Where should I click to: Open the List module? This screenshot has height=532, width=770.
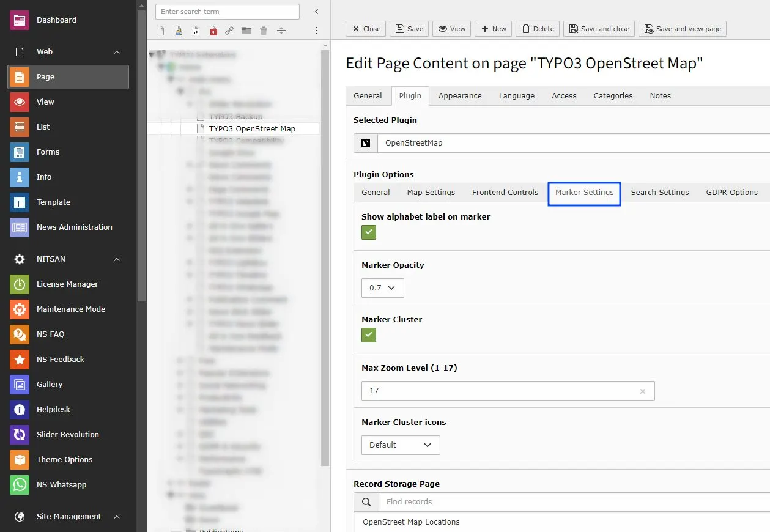coord(68,127)
